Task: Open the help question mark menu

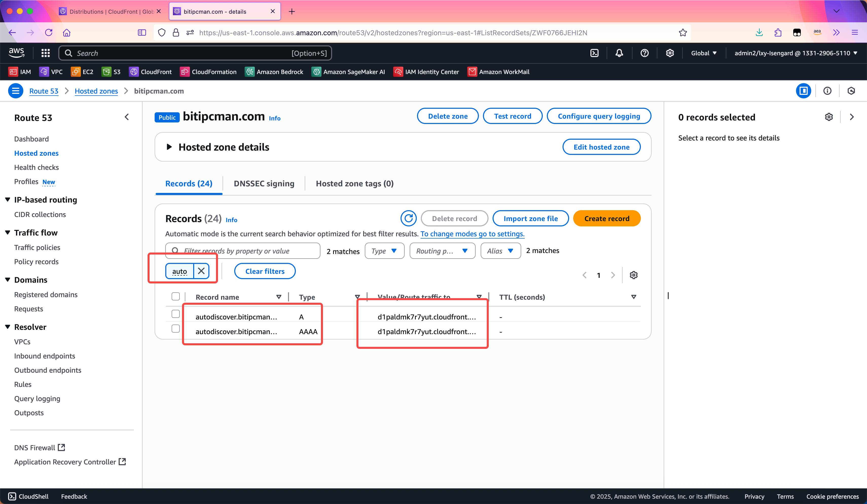Action: point(644,53)
